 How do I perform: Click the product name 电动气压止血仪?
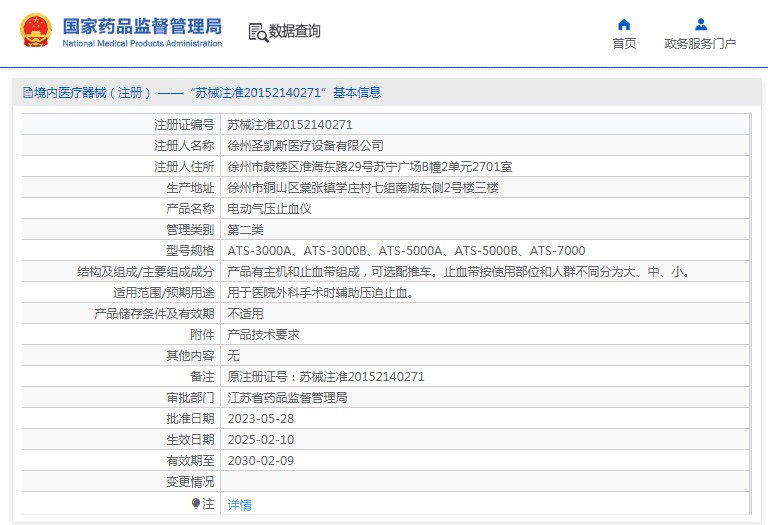[270, 209]
